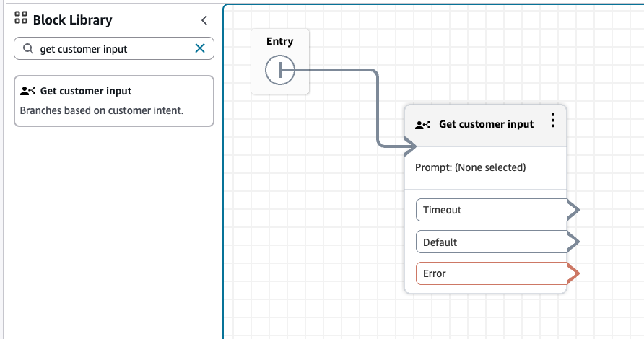Click the canvas block's customer input icon
Image resolution: width=644 pixels, height=339 pixels.
[423, 124]
